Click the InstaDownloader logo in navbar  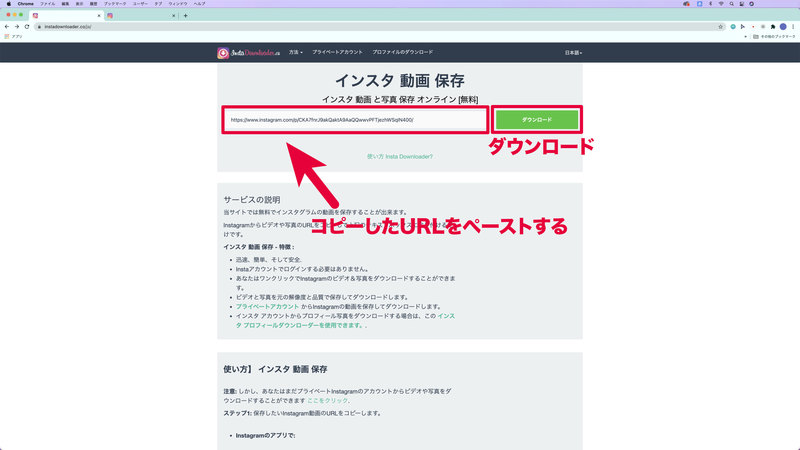pyautogui.click(x=248, y=53)
